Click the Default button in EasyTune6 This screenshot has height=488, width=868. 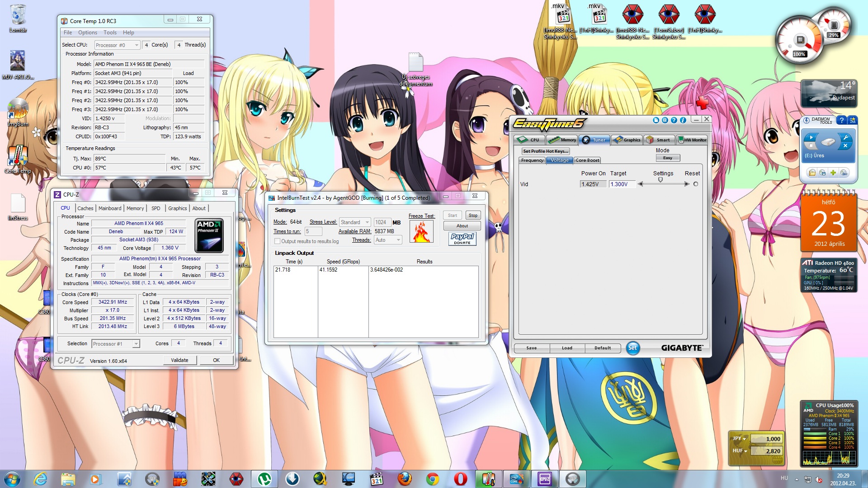[603, 348]
